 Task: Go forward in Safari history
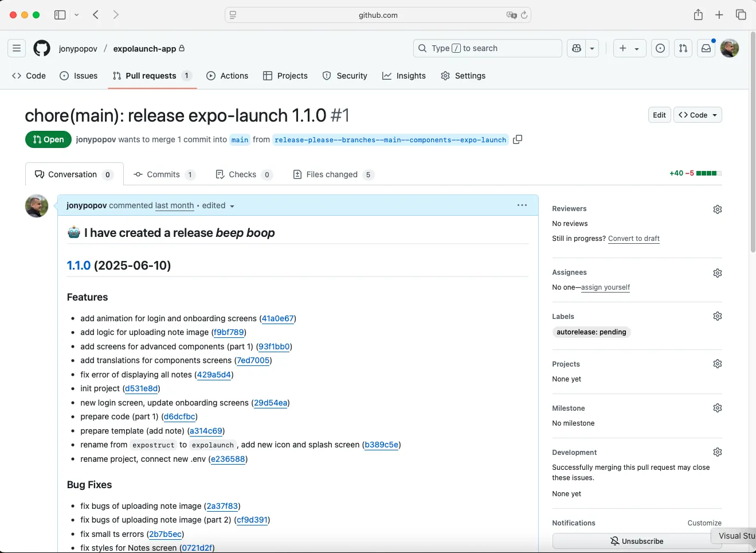[116, 15]
